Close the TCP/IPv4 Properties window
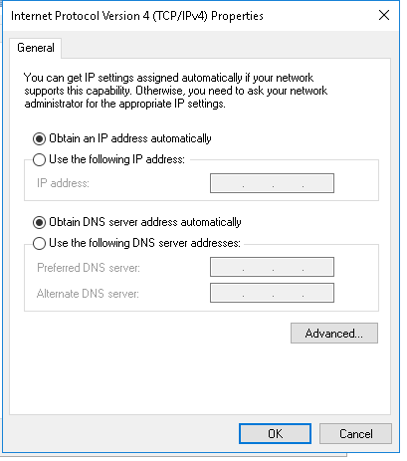This screenshot has height=461, width=407. [384, 15]
